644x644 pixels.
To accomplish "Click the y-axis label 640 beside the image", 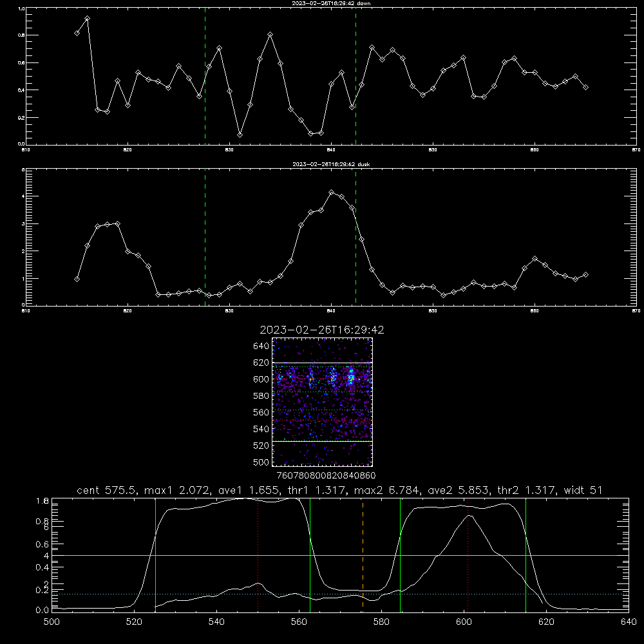I will pos(261,346).
